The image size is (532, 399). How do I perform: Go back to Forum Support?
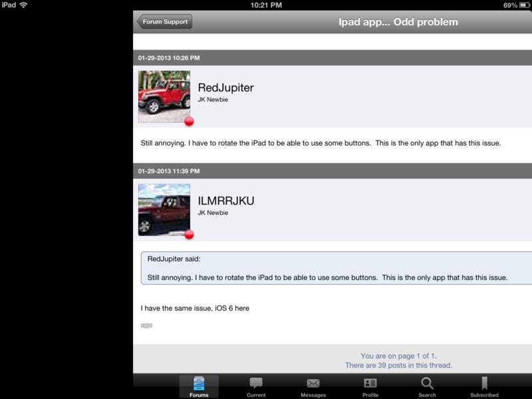click(x=164, y=22)
